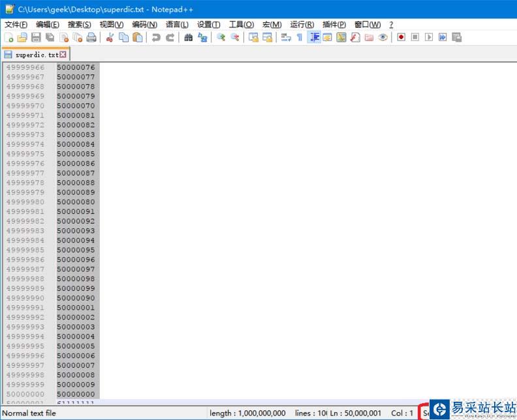This screenshot has height=420, width=517.
Task: Show the Document Map panel icon
Action: [x=341, y=38]
